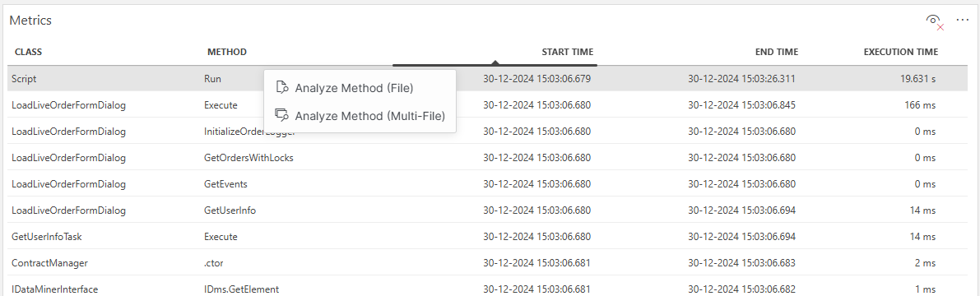Click the 14 ms value in GetUserInfoTask row
Screen dimensions: 980x296
click(x=922, y=237)
